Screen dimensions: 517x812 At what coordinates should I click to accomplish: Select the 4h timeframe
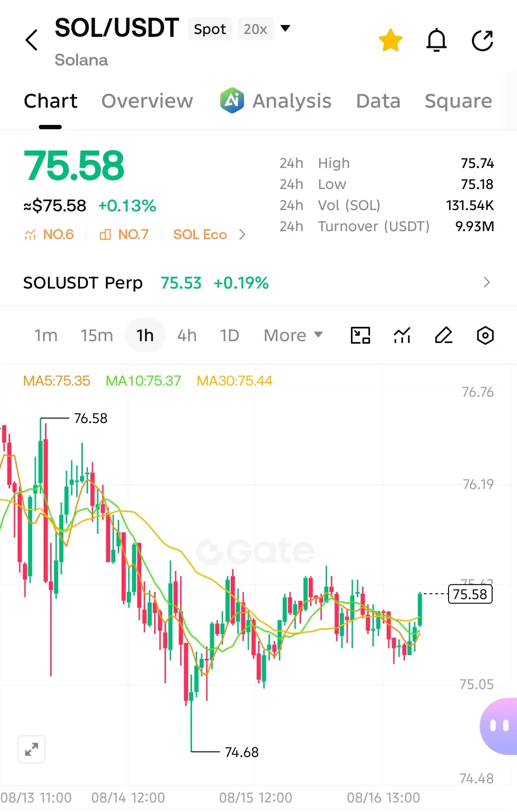tap(187, 335)
